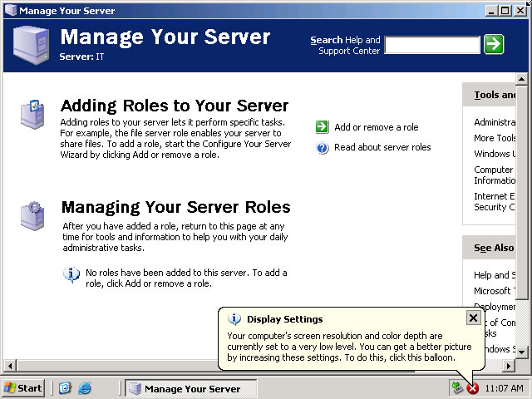This screenshot has width=532, height=399.
Task: Click the Add or remove a role link
Action: (x=377, y=127)
